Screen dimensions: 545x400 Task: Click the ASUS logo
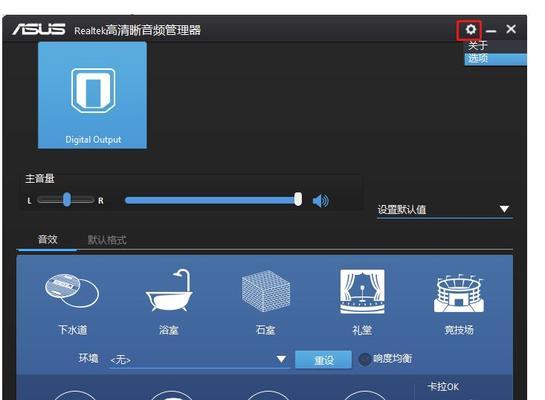point(39,30)
